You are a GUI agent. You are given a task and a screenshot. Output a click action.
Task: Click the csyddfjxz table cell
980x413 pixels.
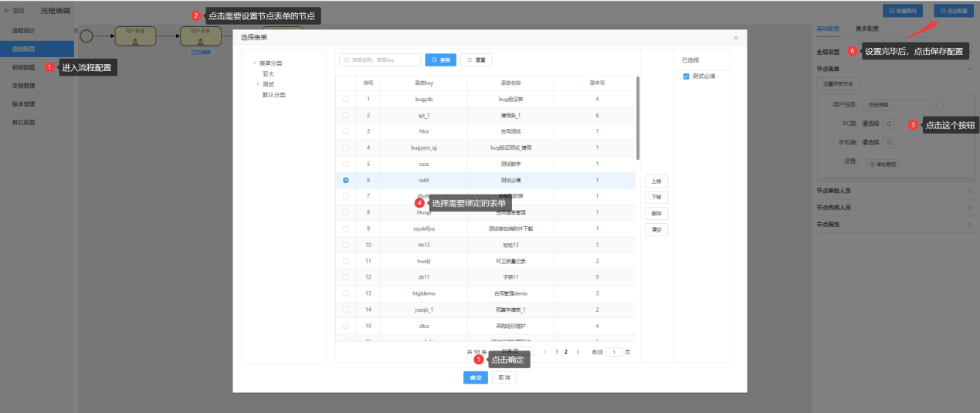click(x=424, y=229)
